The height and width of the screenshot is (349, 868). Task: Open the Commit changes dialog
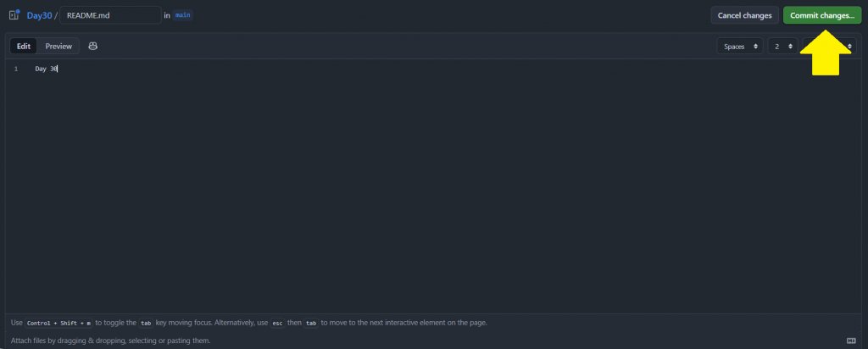point(822,15)
